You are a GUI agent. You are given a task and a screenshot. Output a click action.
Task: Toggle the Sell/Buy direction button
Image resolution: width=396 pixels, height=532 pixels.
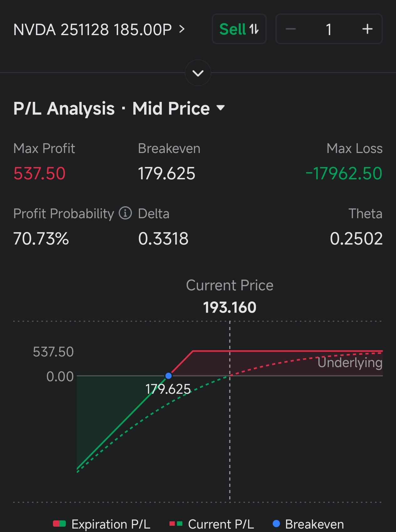point(239,29)
